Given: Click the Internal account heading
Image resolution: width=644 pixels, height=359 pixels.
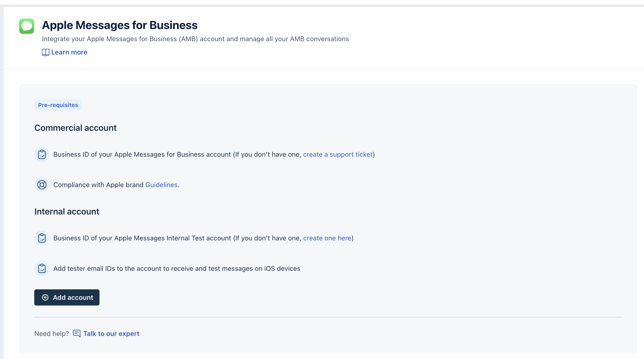Looking at the screenshot, I should 67,212.
